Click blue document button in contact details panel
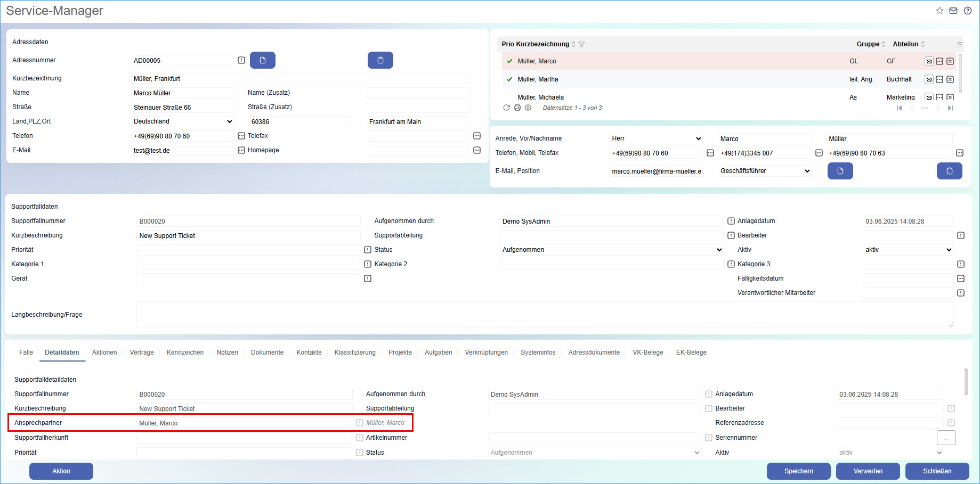 (x=840, y=171)
